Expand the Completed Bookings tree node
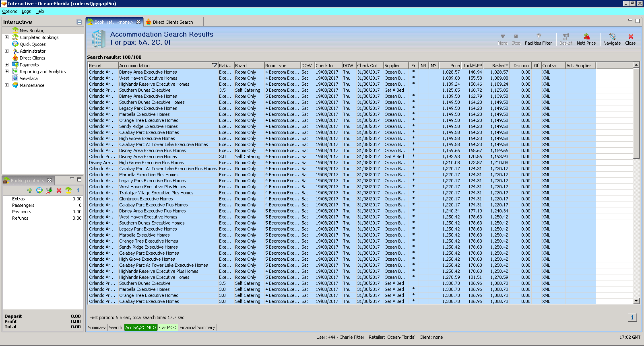This screenshot has height=346, width=644. pos(6,37)
